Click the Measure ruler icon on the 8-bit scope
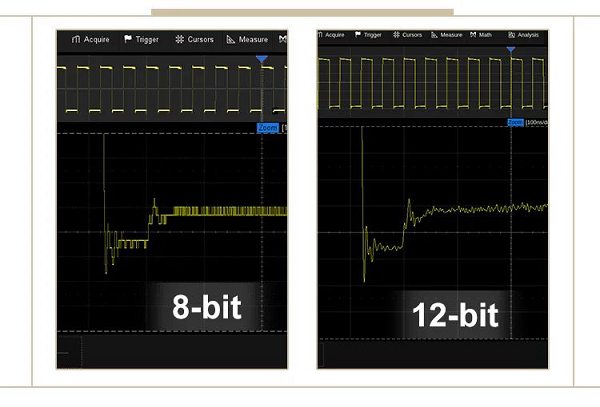Image resolution: width=600 pixels, height=407 pixels. (231, 40)
